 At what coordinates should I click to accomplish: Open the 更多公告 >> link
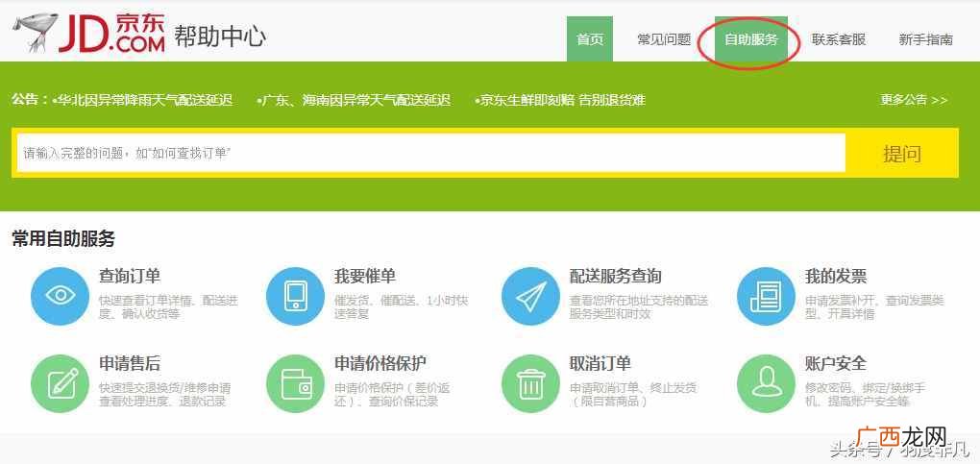pyautogui.click(x=914, y=100)
